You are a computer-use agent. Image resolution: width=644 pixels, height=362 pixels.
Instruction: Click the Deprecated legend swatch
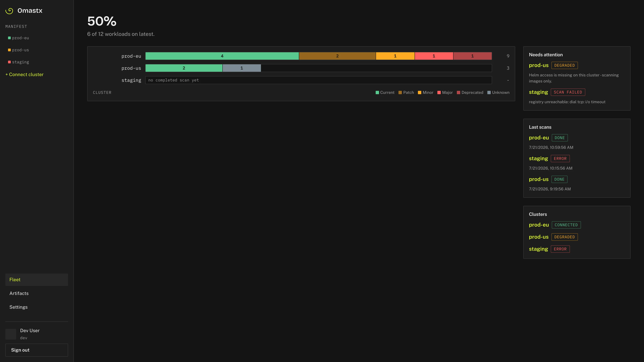click(459, 93)
